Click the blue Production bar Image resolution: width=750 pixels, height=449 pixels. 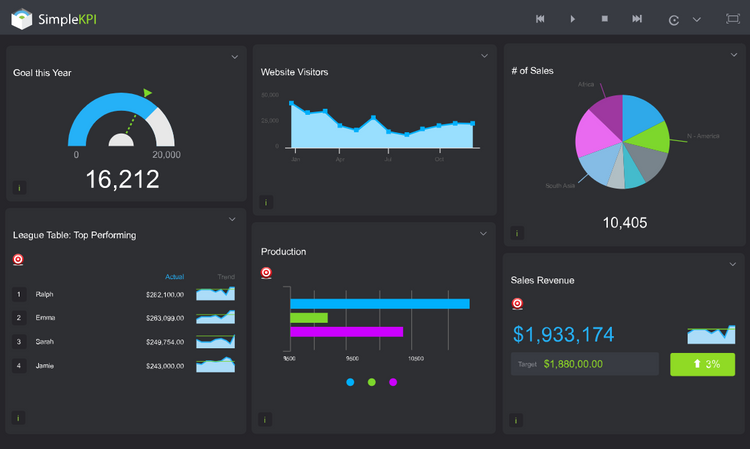point(380,304)
